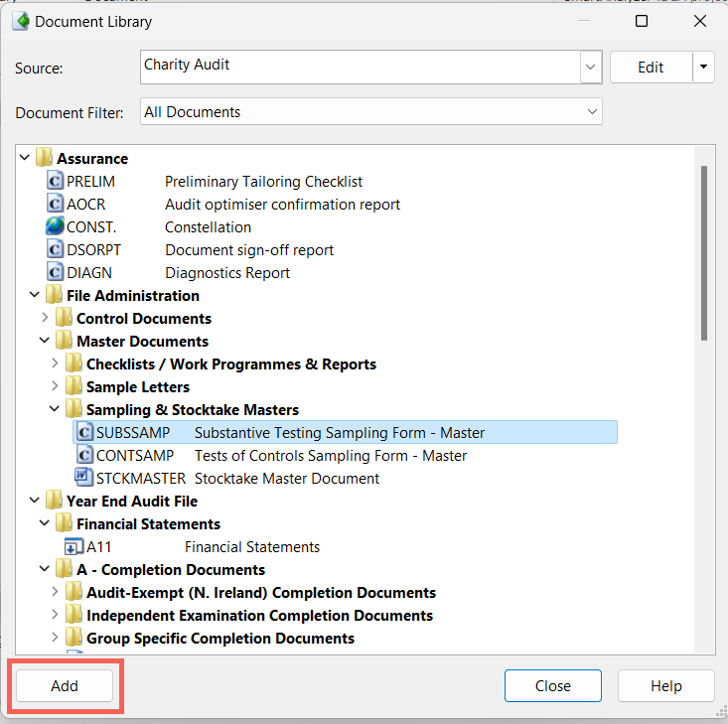Click the Document Library title bar icon
728x724 pixels.
coord(21,22)
